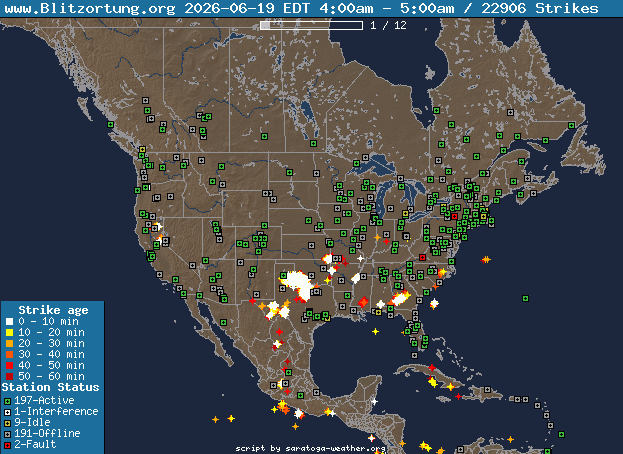Click the 1-Interference legend label

(56, 411)
